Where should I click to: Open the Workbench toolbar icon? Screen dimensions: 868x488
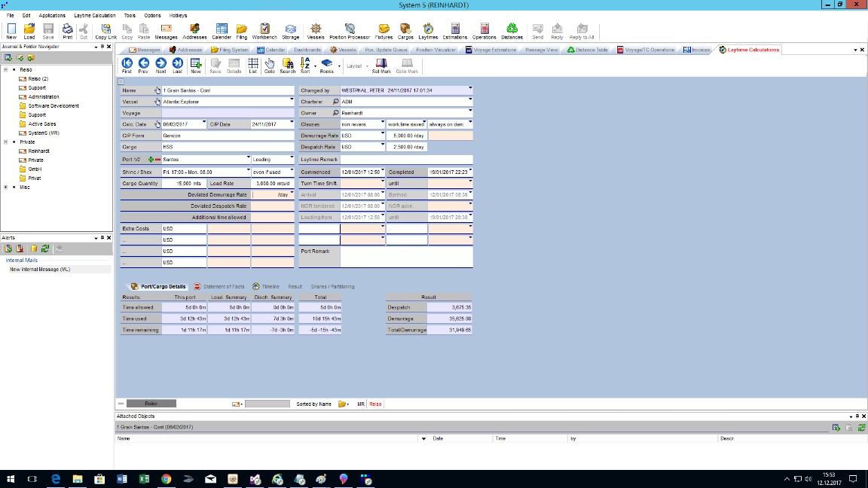(x=264, y=31)
